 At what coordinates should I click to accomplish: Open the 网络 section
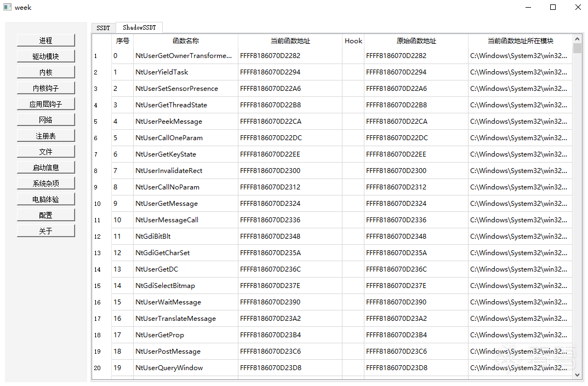(45, 120)
